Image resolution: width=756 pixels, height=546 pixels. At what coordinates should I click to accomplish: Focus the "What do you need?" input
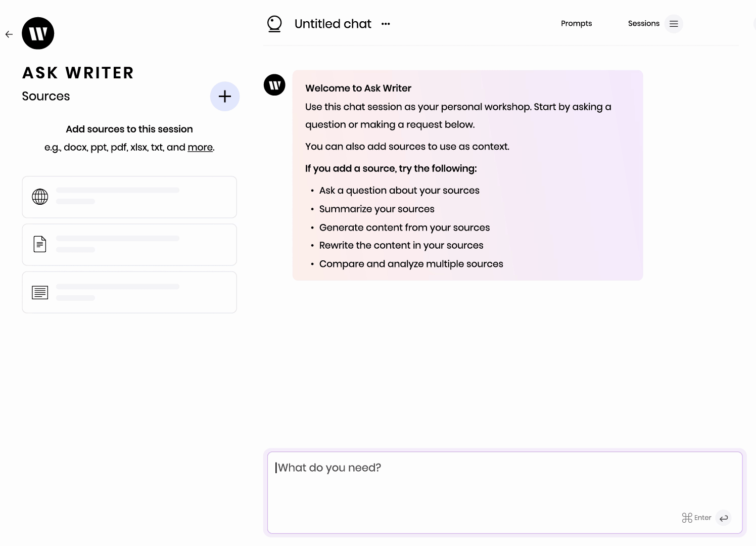(x=505, y=492)
